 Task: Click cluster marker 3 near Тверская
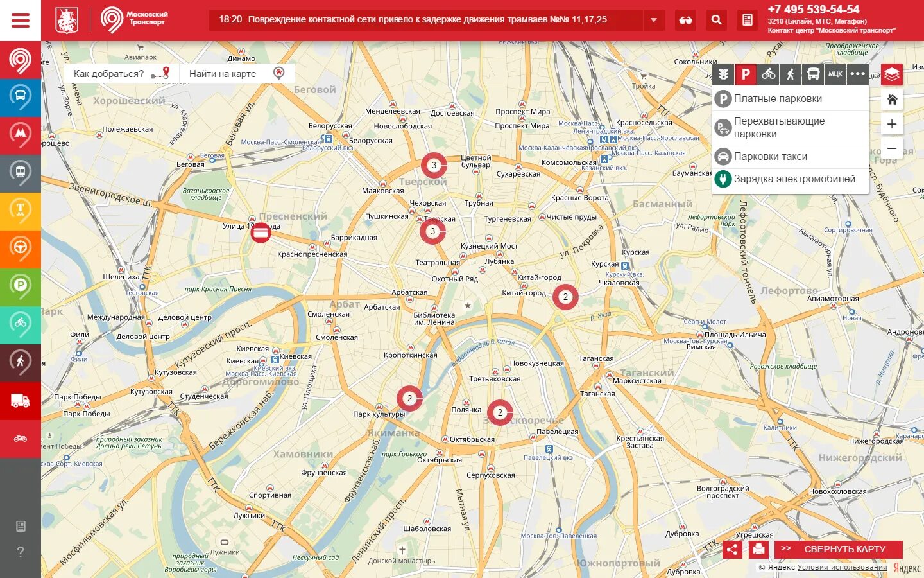pyautogui.click(x=432, y=231)
